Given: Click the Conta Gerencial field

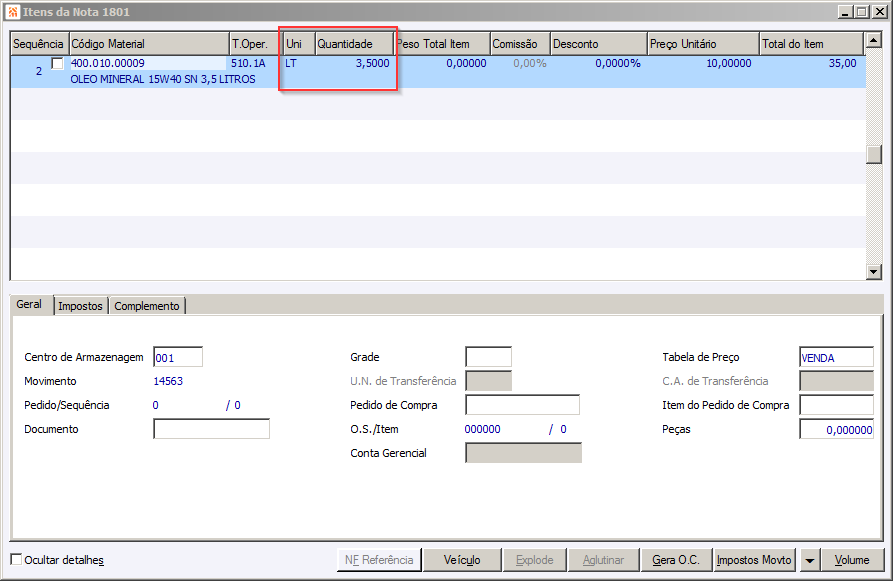Looking at the screenshot, I should pyautogui.click(x=523, y=453).
